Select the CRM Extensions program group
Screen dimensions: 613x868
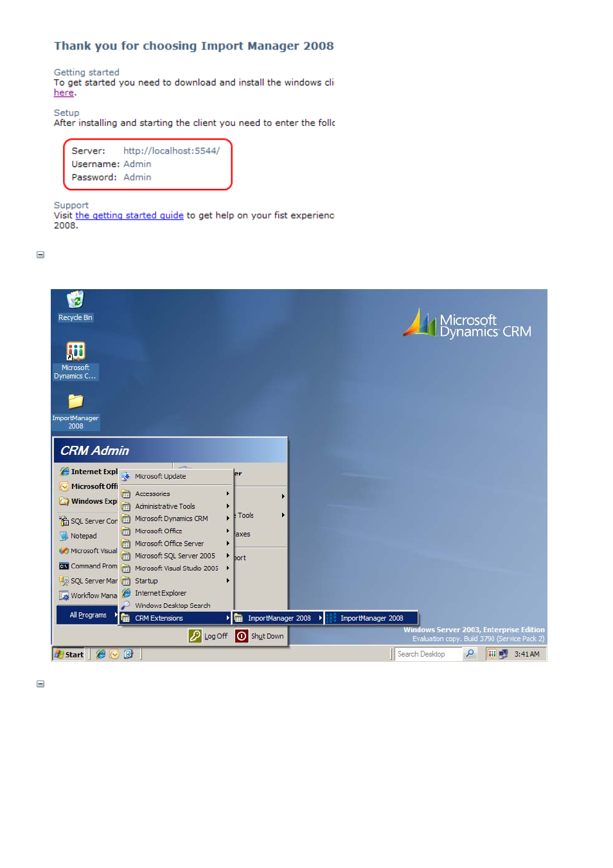(x=175, y=618)
